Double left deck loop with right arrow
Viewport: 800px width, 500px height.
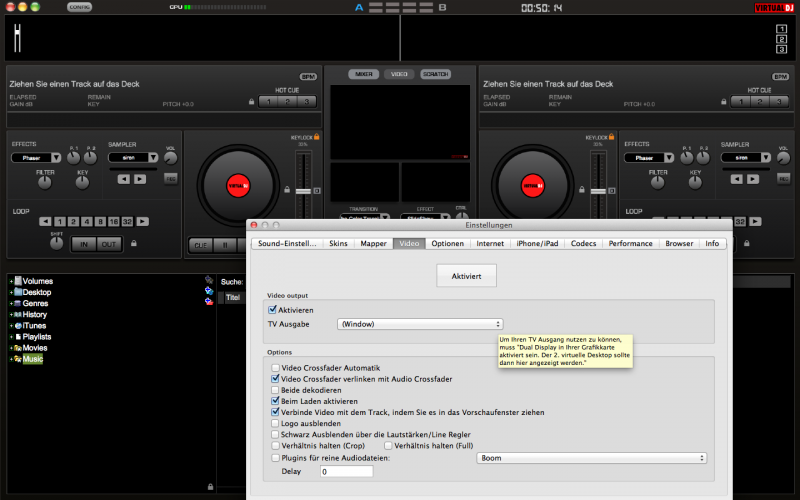(x=142, y=221)
